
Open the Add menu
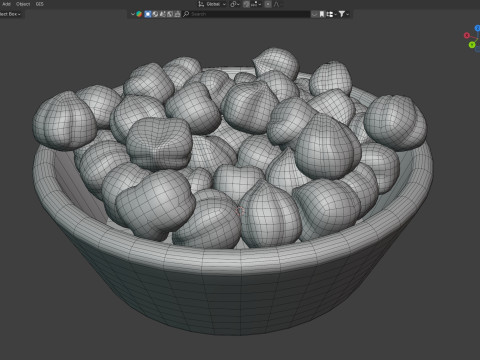click(6, 4)
